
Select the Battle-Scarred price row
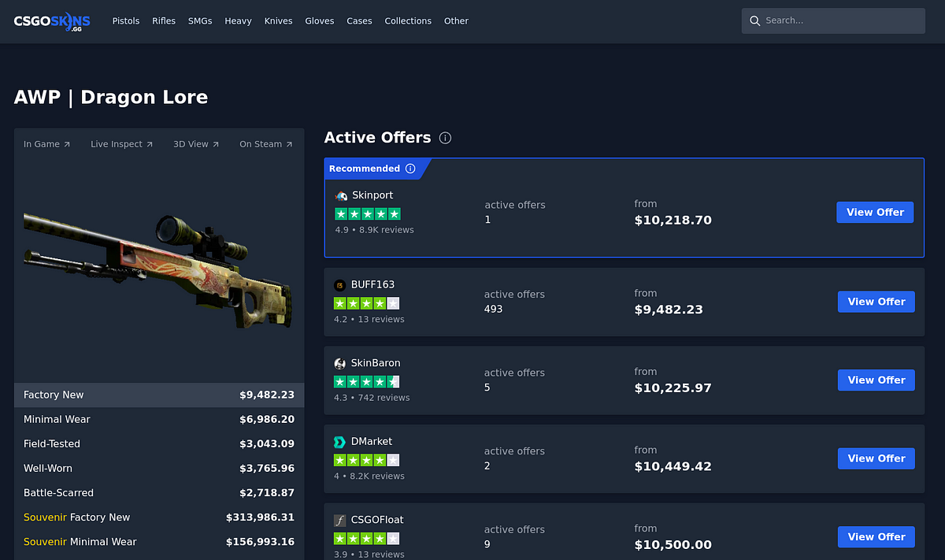click(159, 493)
